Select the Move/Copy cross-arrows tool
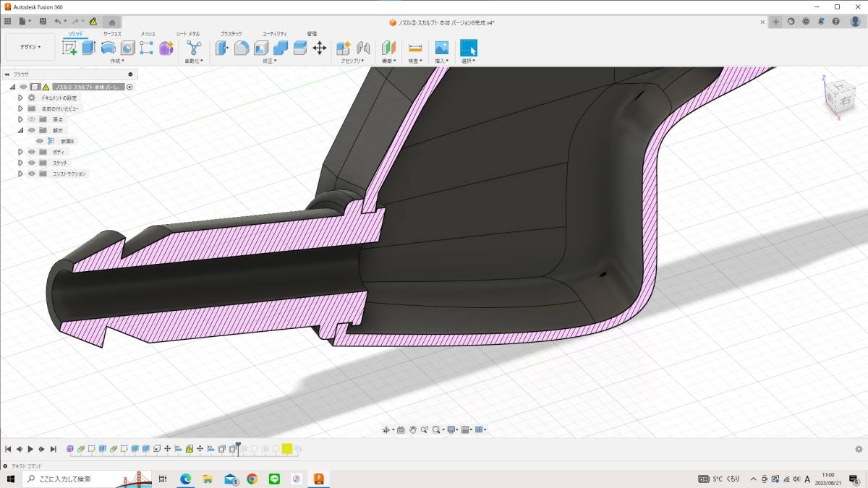 (319, 48)
